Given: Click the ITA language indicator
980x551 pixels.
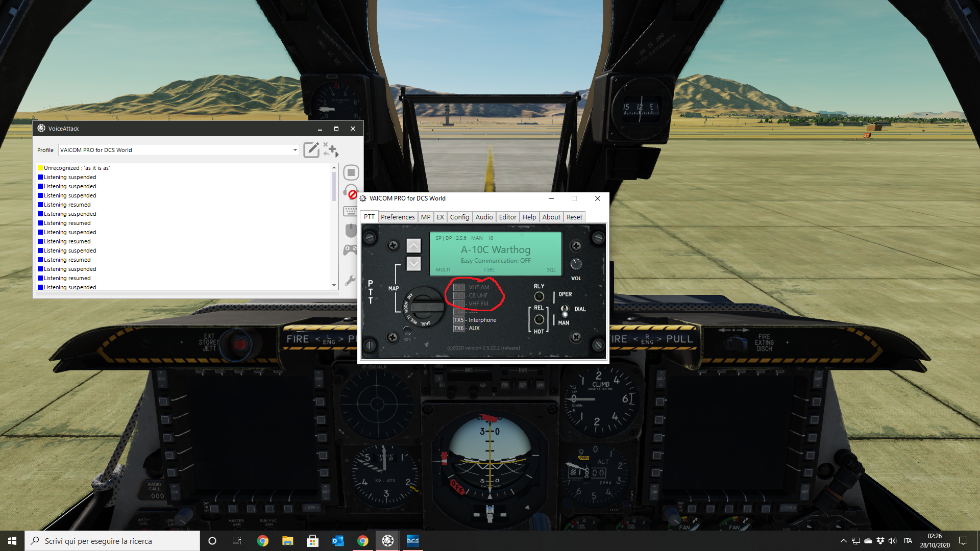Looking at the screenshot, I should tap(908, 541).
